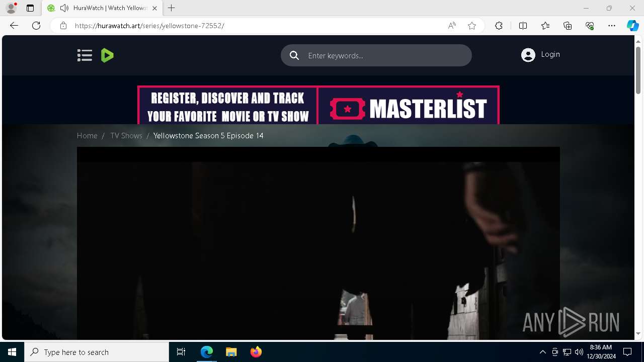This screenshot has height=362, width=644.
Task: Add this page to favorites star
Action: (472, 26)
